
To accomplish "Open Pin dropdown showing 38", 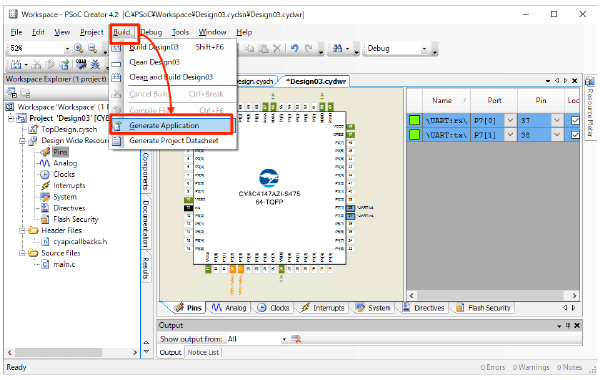I will [x=557, y=135].
